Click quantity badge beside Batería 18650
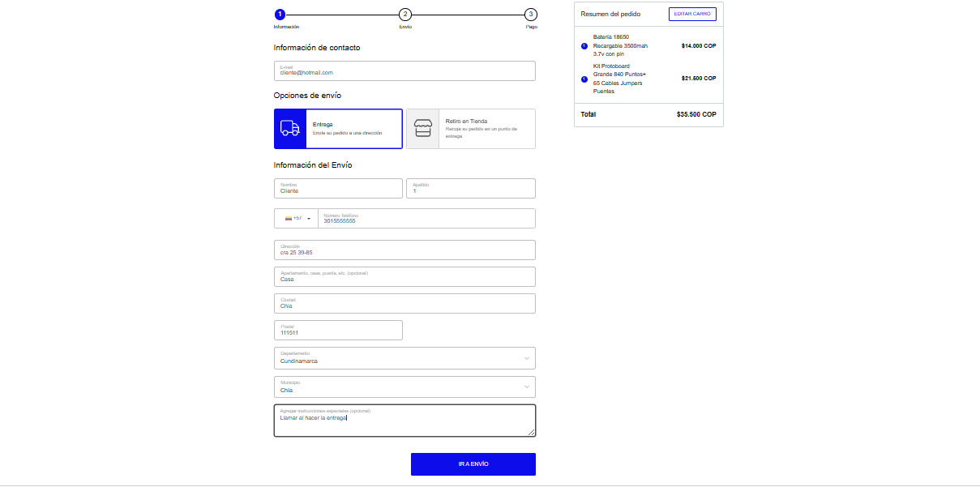This screenshot has width=980, height=487. tap(584, 45)
